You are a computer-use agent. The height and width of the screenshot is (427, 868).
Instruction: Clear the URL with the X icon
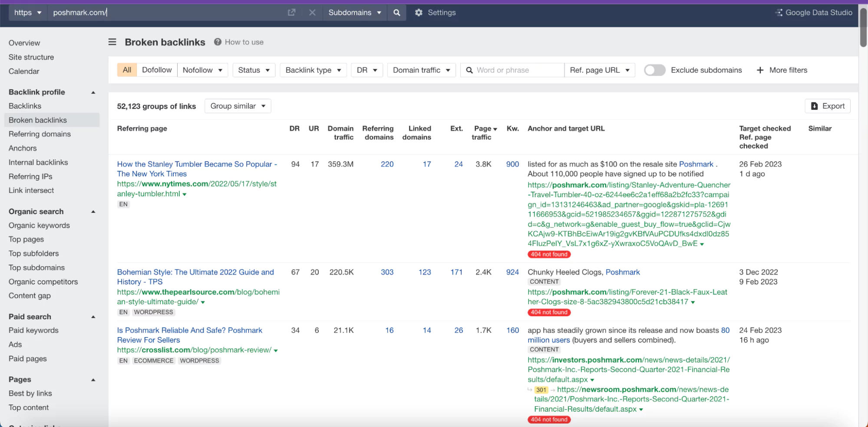(312, 13)
